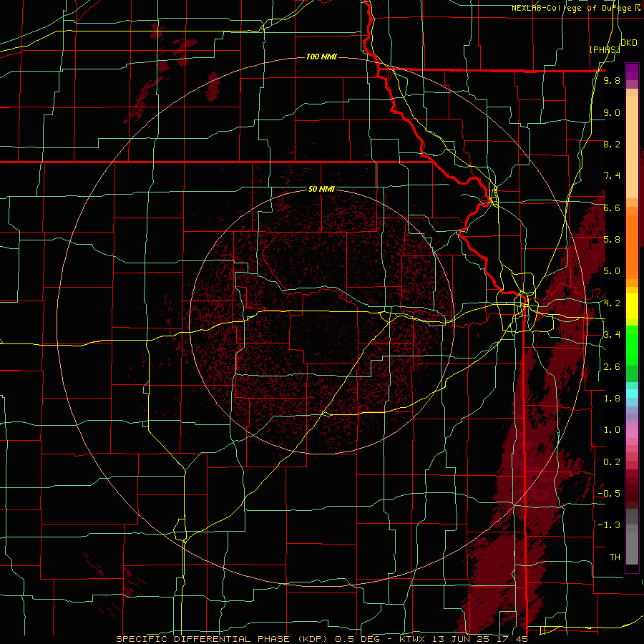The height and width of the screenshot is (644, 644).
Task: Click the -1.3 value on the scale
Action: coord(609,525)
